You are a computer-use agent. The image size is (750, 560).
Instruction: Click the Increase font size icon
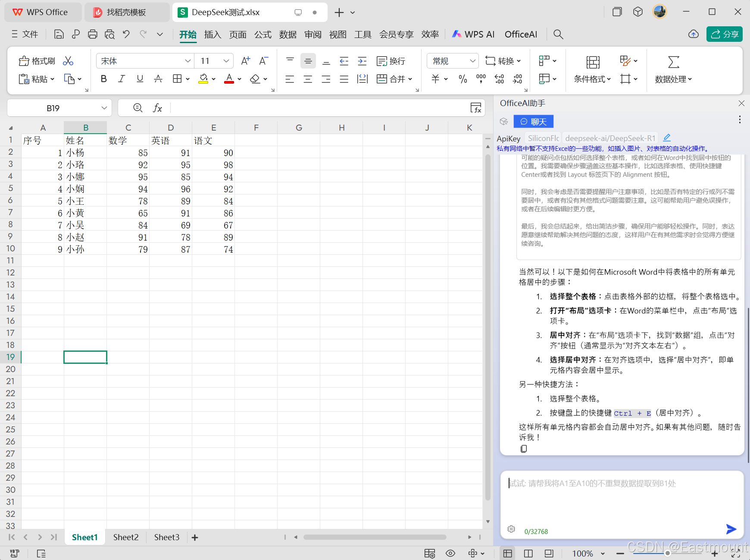[x=246, y=61]
